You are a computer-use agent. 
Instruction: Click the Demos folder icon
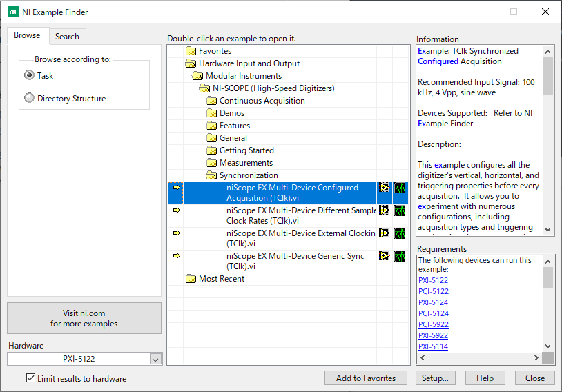212,113
